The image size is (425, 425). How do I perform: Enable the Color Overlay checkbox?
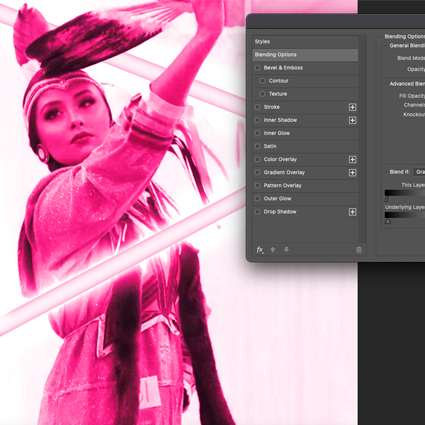pyautogui.click(x=257, y=159)
